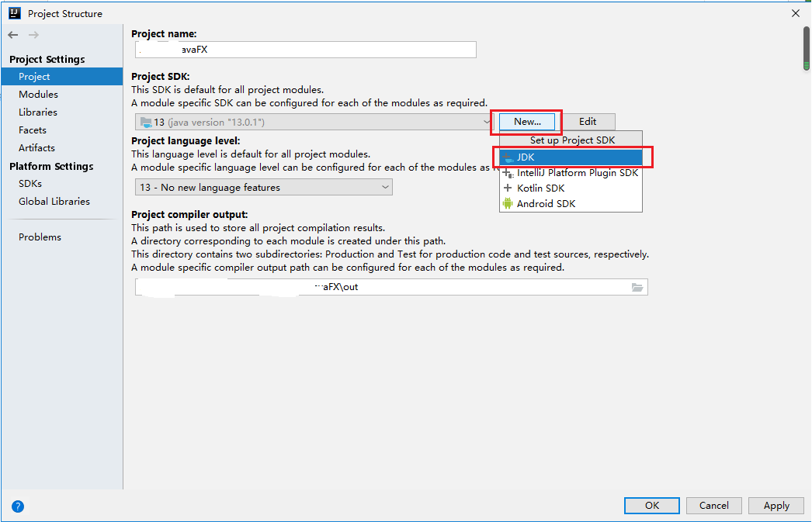Click the vertical scrollbar thumb at the right edge
Image resolution: width=812 pixels, height=522 pixels.
click(x=807, y=48)
